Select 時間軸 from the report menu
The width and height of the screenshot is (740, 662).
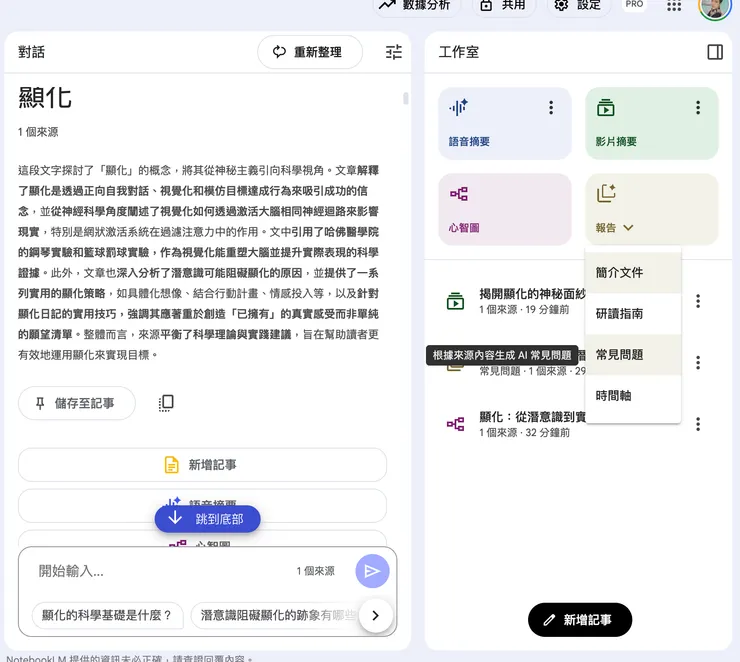click(633, 395)
